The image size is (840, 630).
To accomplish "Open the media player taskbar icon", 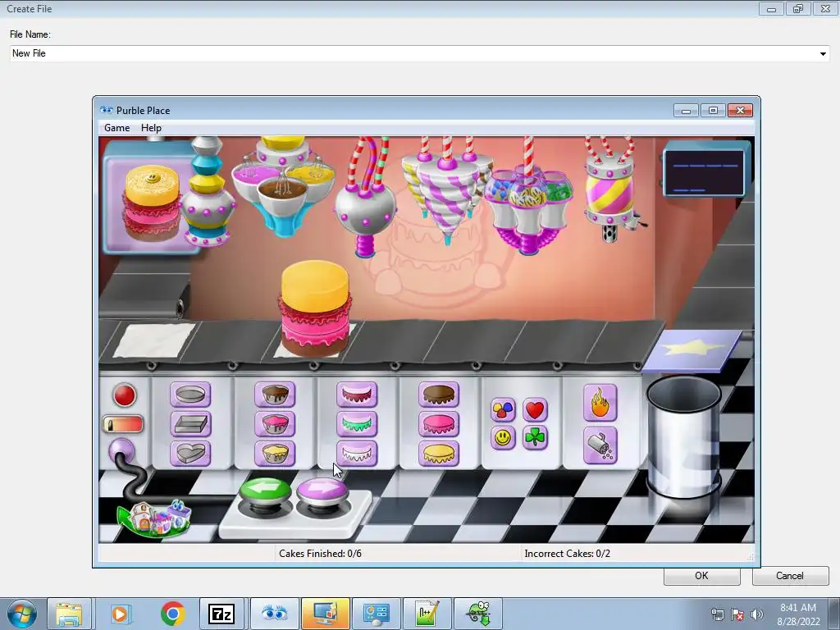I will tap(121, 614).
